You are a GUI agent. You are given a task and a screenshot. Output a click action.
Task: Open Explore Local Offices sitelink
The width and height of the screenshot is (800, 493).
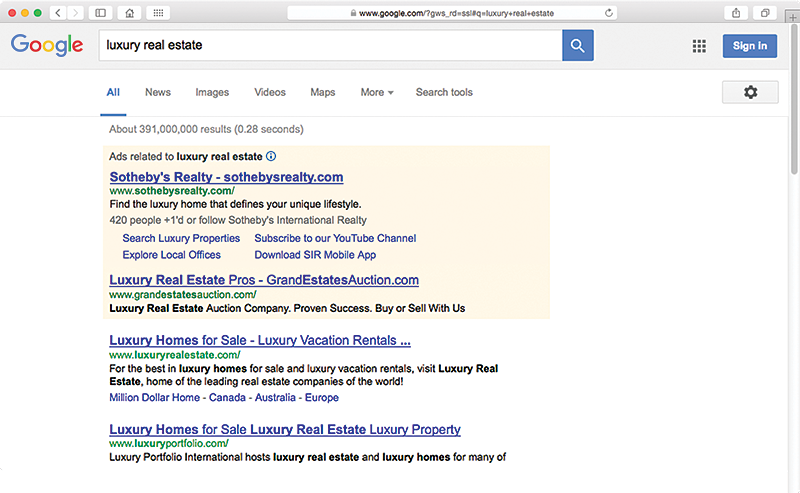(x=171, y=255)
